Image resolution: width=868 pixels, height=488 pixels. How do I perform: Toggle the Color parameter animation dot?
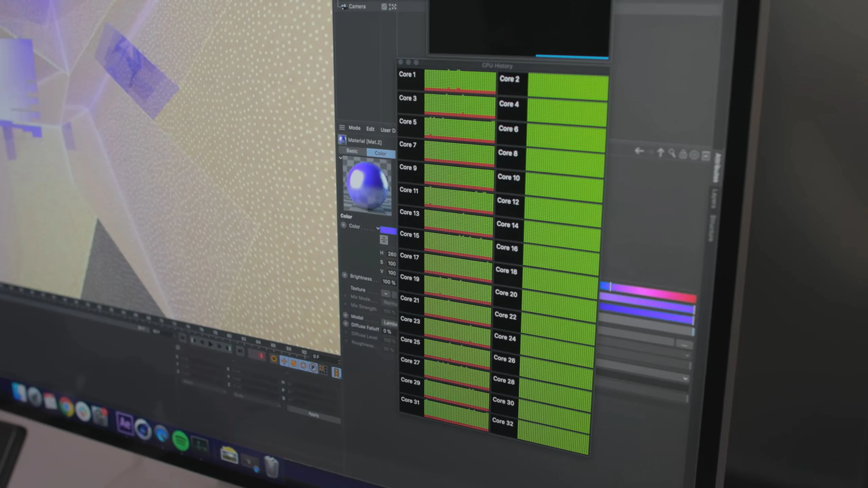click(x=343, y=225)
